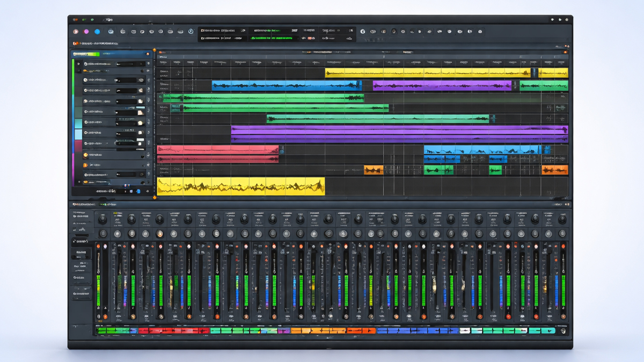Click the pink circle icon in the top toolbar
The width and height of the screenshot is (644, 362).
click(x=86, y=32)
